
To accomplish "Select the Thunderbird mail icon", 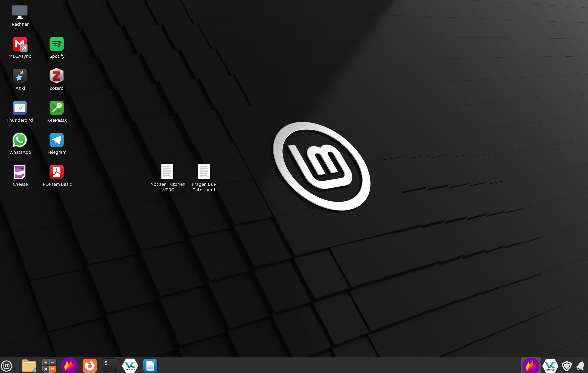I will pos(20,108).
